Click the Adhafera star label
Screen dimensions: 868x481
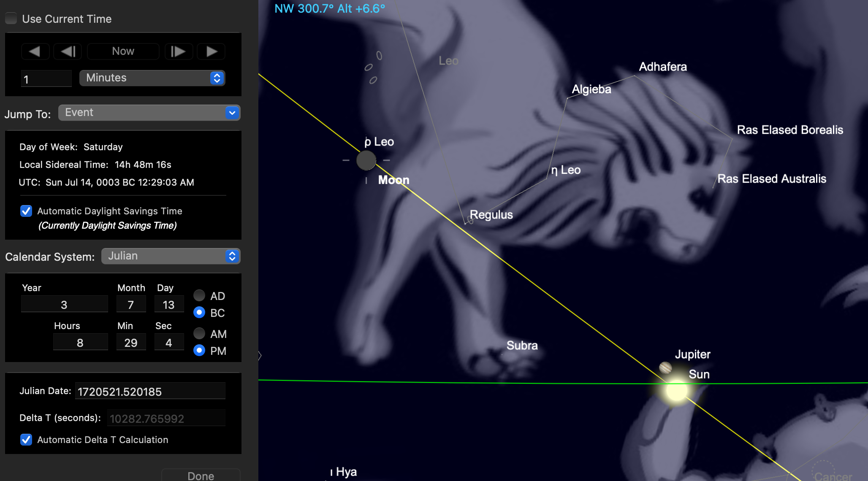[663, 67]
